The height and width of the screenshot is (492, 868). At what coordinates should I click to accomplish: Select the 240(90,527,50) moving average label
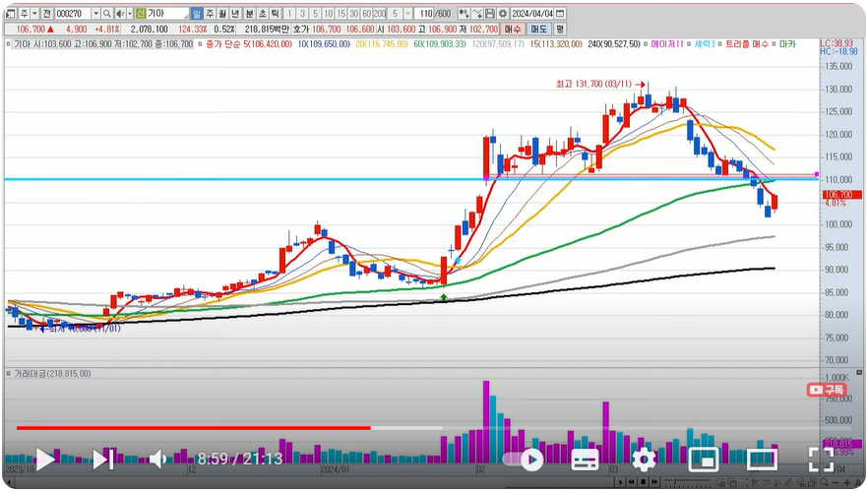[614, 43]
